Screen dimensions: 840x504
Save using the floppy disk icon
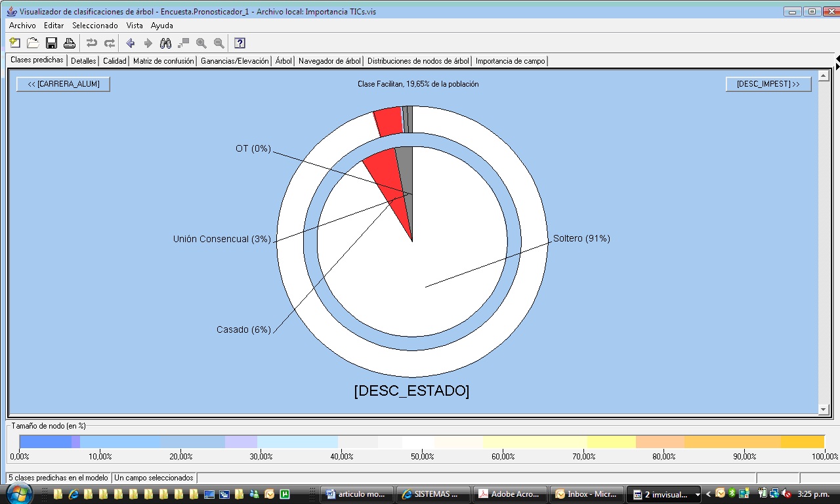(x=51, y=43)
